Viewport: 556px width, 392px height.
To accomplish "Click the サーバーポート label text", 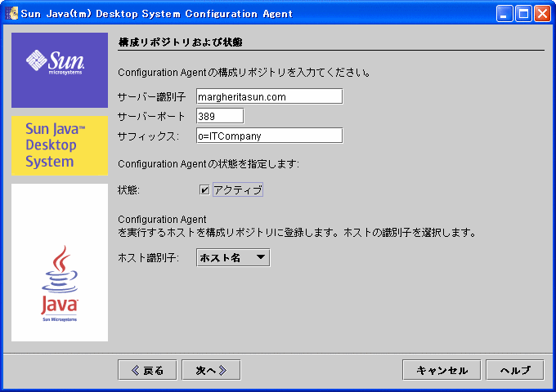I will click(x=151, y=117).
